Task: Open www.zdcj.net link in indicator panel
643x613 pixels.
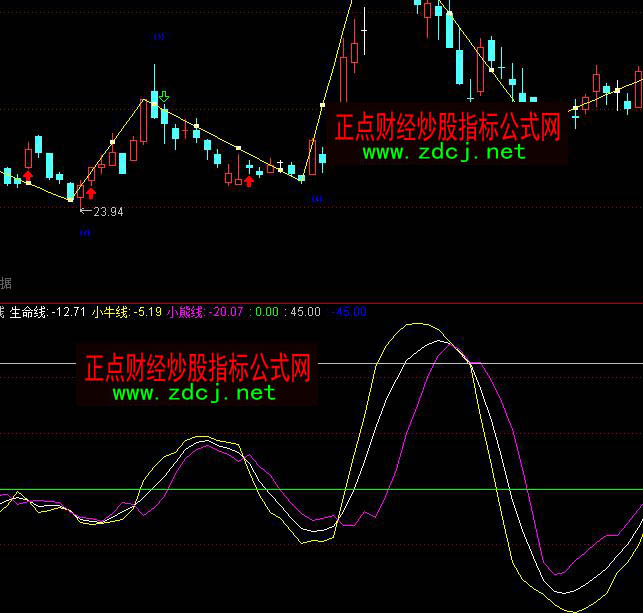Action: coord(194,393)
